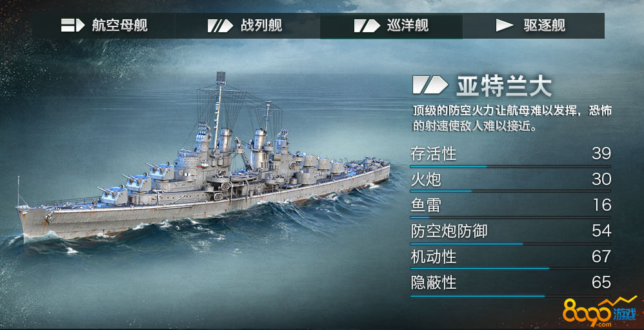Select the Atlanta cruiser ship image

coord(203,164)
